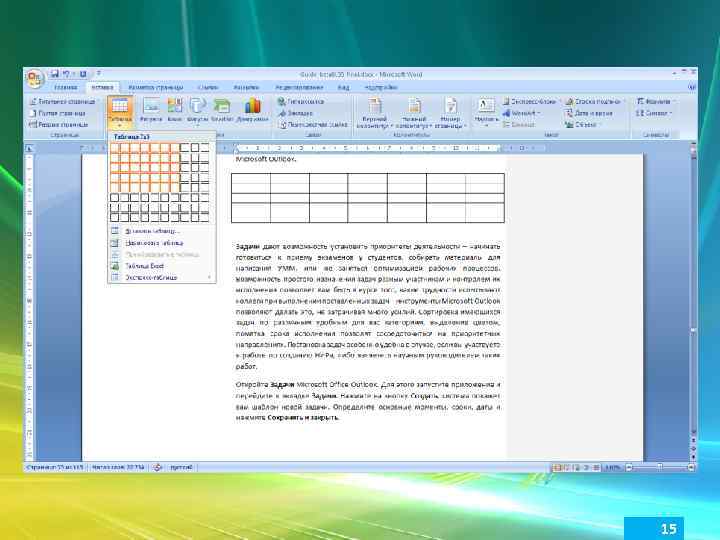Image resolution: width=720 pixels, height=540 pixels.
Task: Switch to the View (Вид) tab
Action: (x=343, y=87)
